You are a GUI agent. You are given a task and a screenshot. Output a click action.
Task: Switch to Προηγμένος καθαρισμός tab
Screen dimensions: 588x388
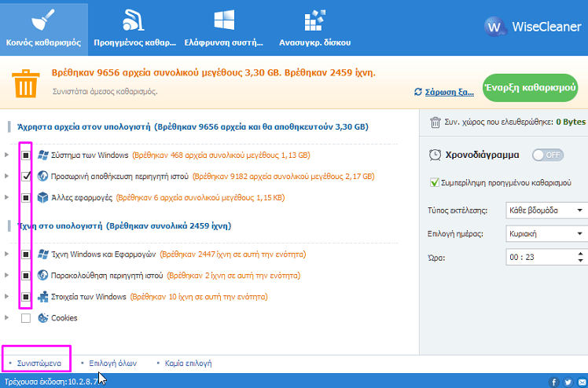[x=134, y=28]
